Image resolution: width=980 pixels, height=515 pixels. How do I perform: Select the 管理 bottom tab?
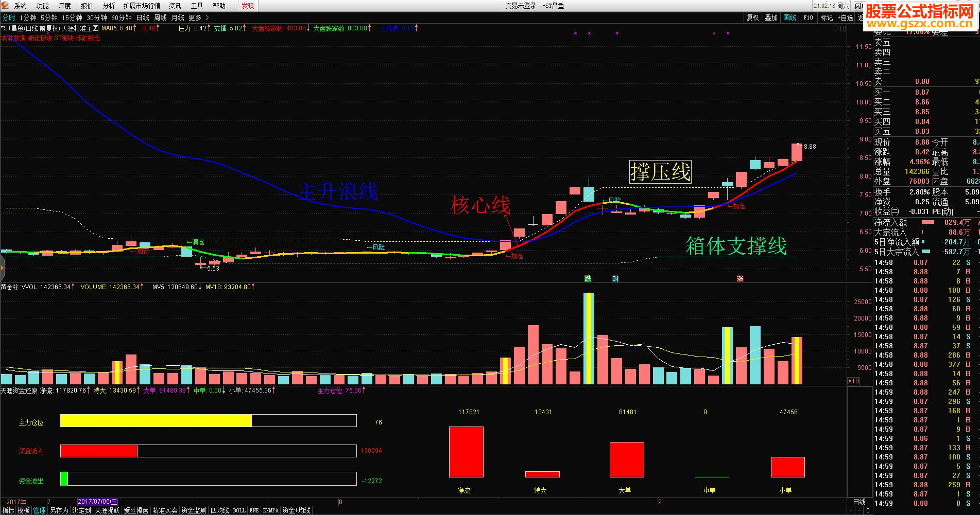tap(40, 510)
